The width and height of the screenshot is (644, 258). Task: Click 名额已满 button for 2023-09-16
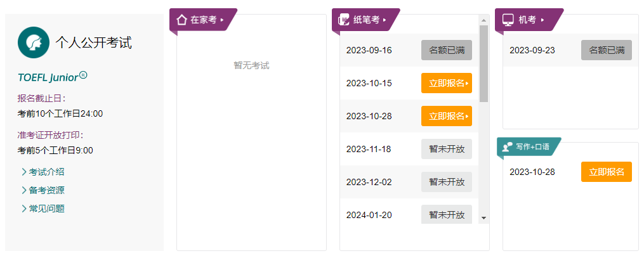pos(447,50)
